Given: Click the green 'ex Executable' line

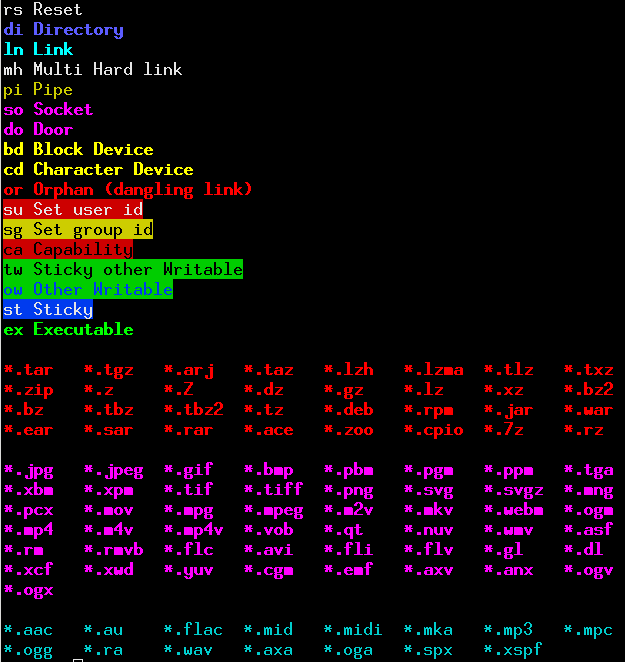Looking at the screenshot, I should pyautogui.click(x=68, y=329).
